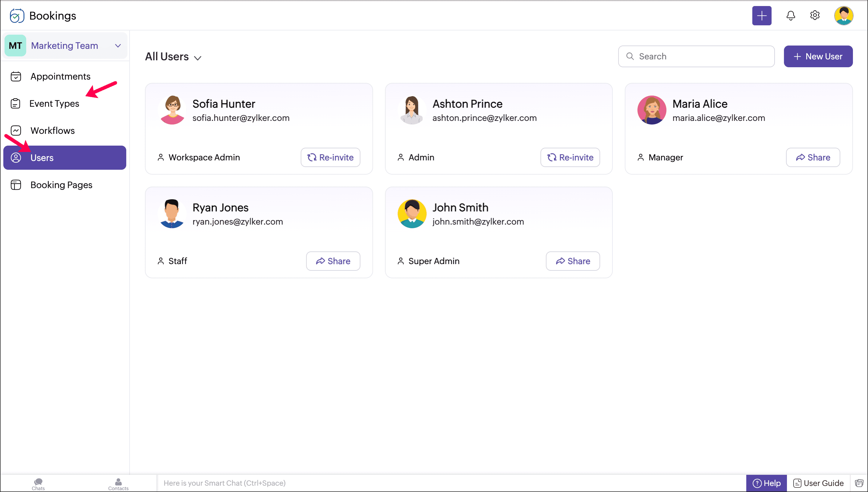Open the settings gear icon
This screenshot has width=868, height=492.
815,16
